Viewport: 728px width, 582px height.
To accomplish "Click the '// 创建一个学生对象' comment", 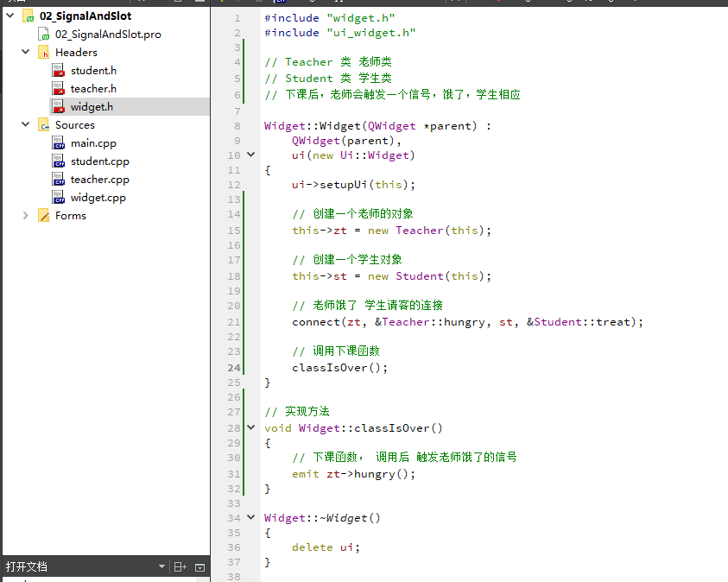I will pyautogui.click(x=347, y=260).
